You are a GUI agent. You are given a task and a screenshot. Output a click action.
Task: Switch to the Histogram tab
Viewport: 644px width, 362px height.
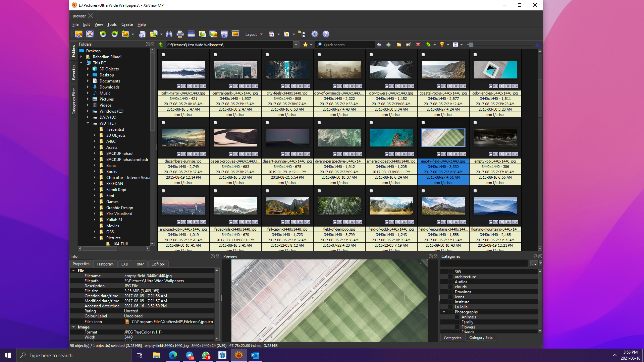pos(105,264)
